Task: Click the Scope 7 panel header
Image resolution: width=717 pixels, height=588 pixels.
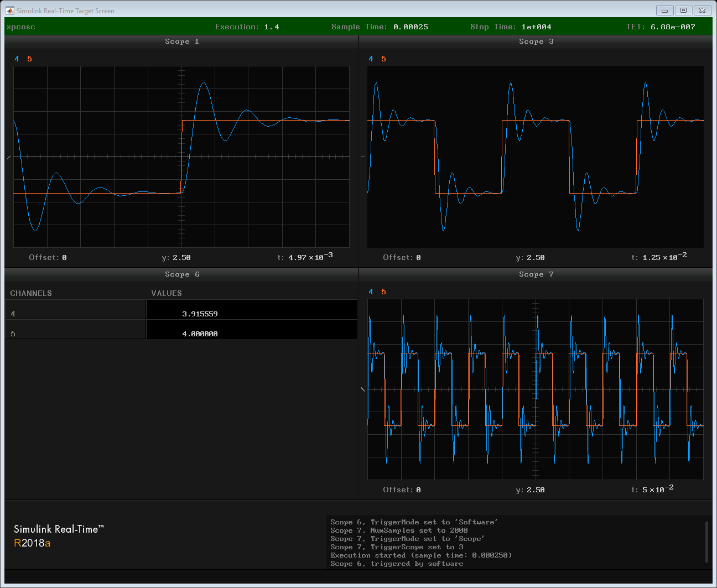Action: tap(536, 274)
